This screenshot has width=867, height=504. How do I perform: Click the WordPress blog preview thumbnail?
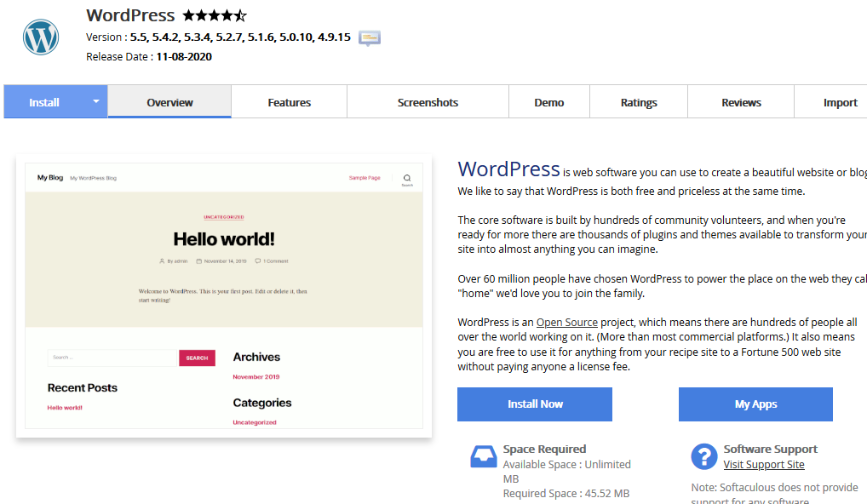click(x=224, y=295)
